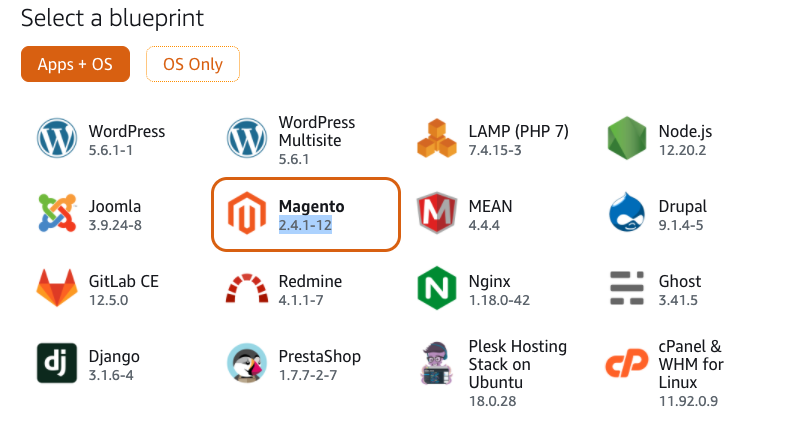Viewport: 786px width, 437px height.
Task: Pick the LAMP (PHP 7) stack icon
Action: click(x=437, y=138)
